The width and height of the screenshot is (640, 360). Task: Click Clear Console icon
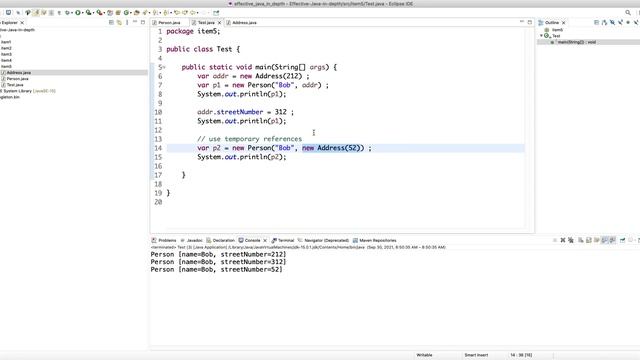click(580, 240)
